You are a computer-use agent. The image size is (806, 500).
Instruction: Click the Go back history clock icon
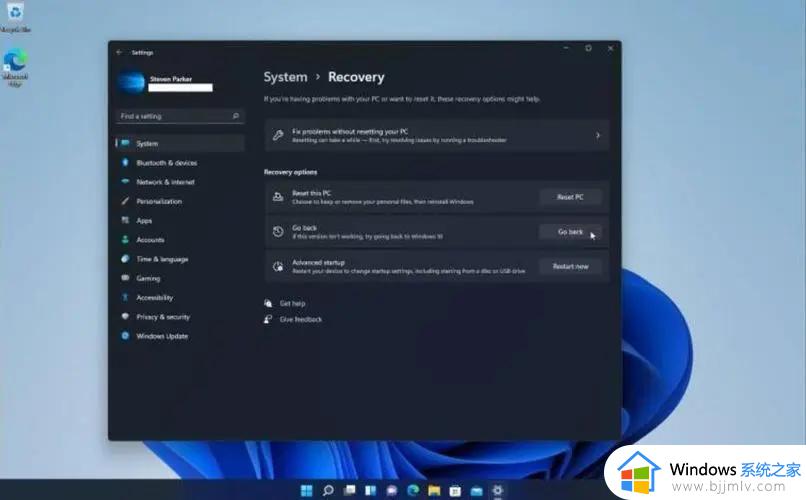click(278, 232)
